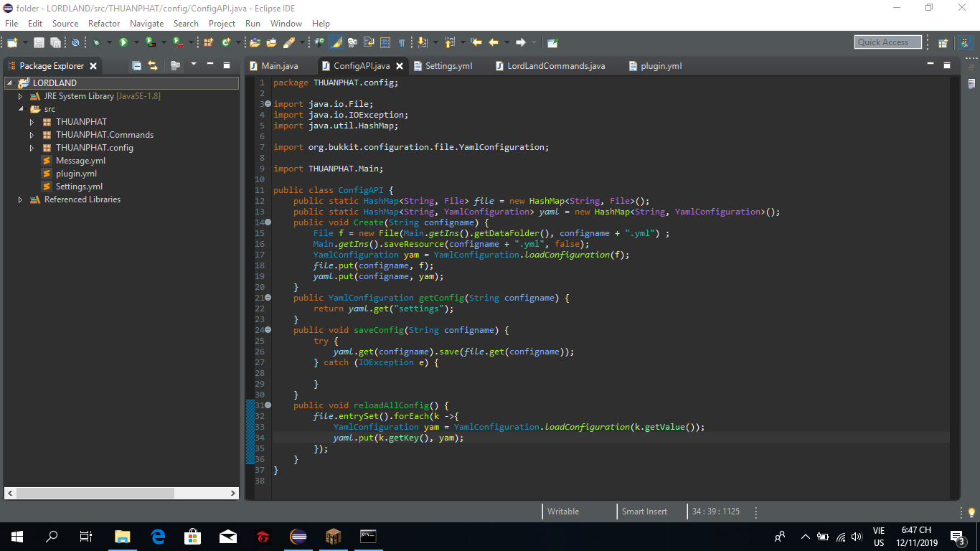Click the Debug bug icon

point(96,42)
